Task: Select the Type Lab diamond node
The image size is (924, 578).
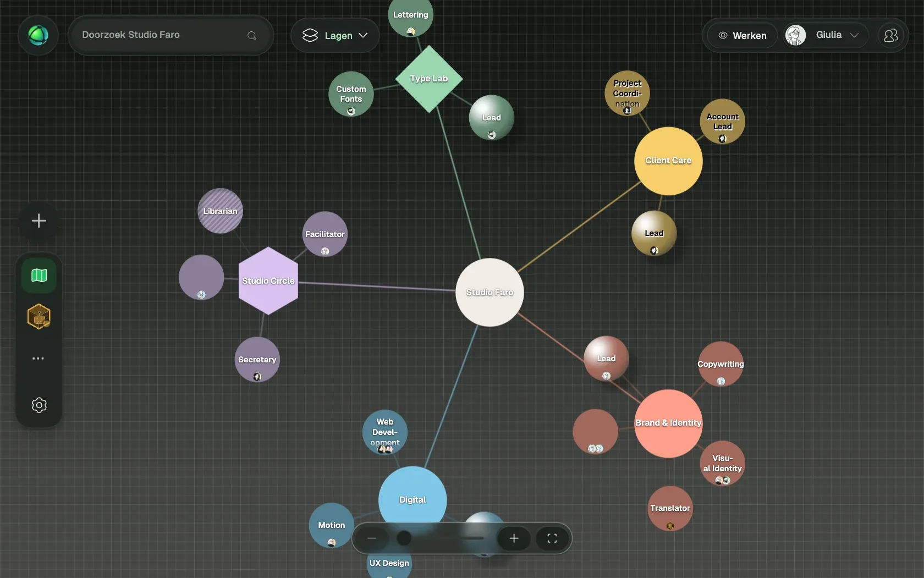Action: [x=429, y=79]
